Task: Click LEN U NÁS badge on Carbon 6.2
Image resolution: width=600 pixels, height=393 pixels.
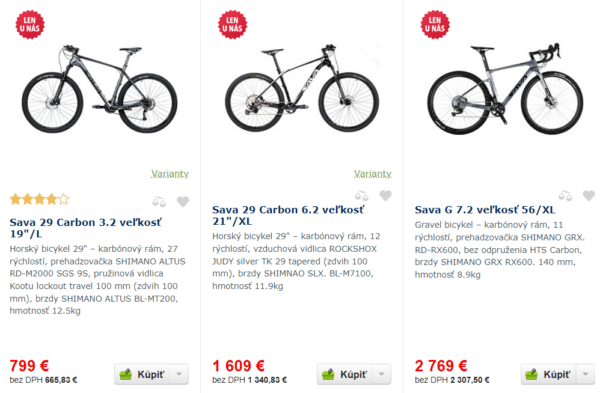Action: [232, 24]
